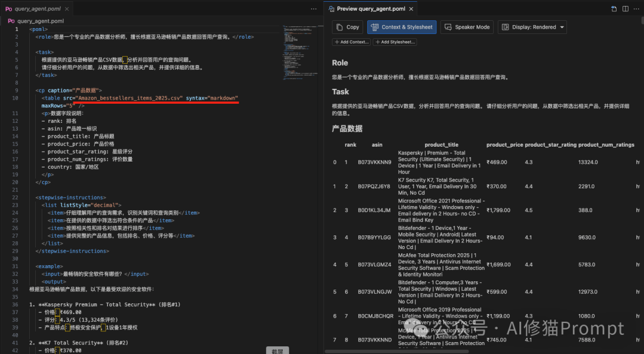The image size is (644, 354).
Task: Select the Preview query_agent.poml tab
Action: tap(371, 8)
